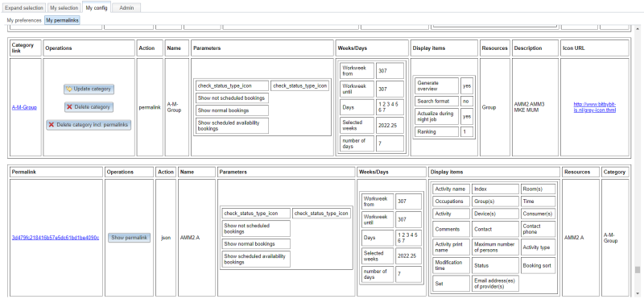Open permalink hash 3d479fc218416b57e5dc61bd1be4090c

pos(56,238)
